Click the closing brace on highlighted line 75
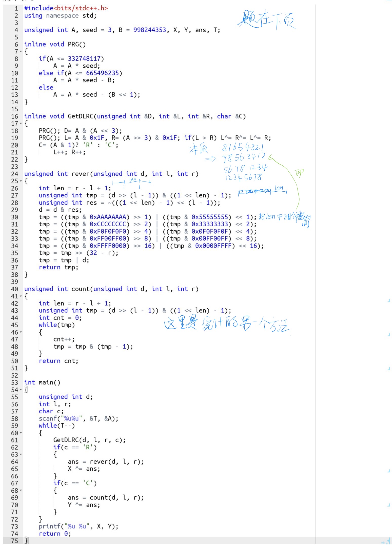This screenshot has height=545, width=392. click(x=26, y=541)
